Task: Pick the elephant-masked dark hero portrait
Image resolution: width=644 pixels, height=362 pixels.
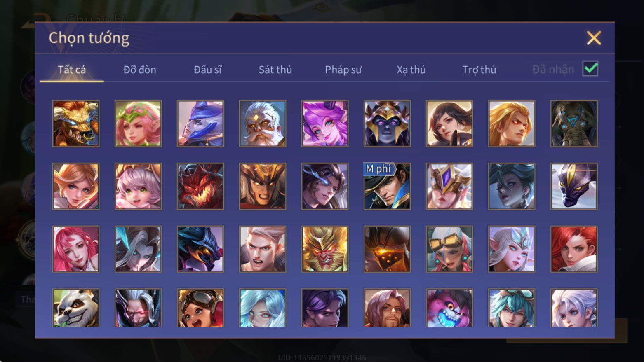Action: pyautogui.click(x=574, y=124)
